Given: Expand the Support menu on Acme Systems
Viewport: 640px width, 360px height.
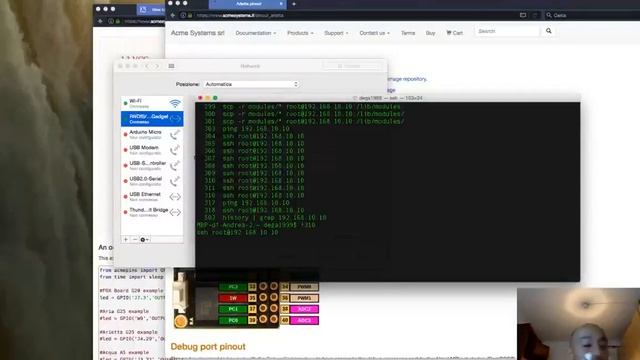Looking at the screenshot, I should click(336, 33).
